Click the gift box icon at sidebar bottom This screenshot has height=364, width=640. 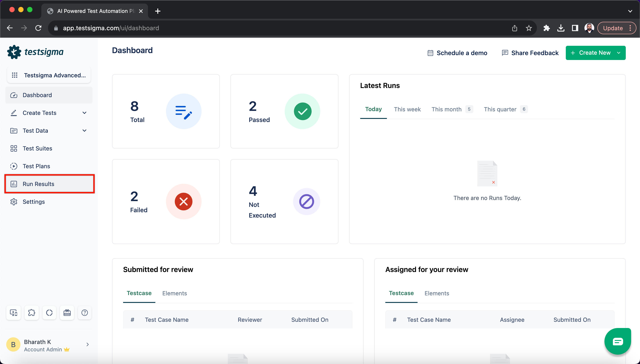(x=67, y=312)
